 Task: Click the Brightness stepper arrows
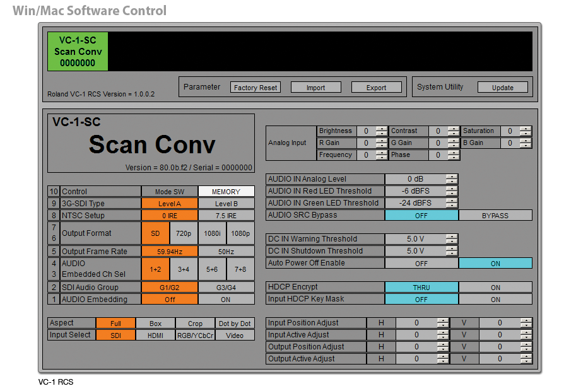click(382, 131)
